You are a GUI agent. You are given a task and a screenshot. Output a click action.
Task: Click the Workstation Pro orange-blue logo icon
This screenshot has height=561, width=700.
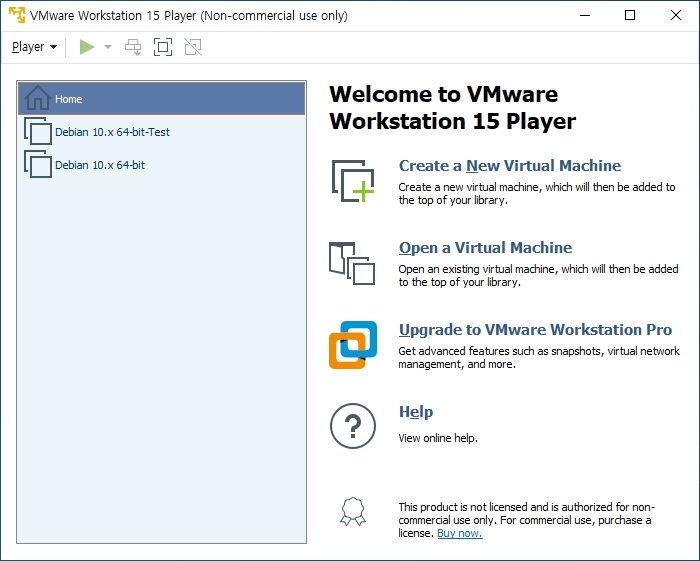point(353,345)
